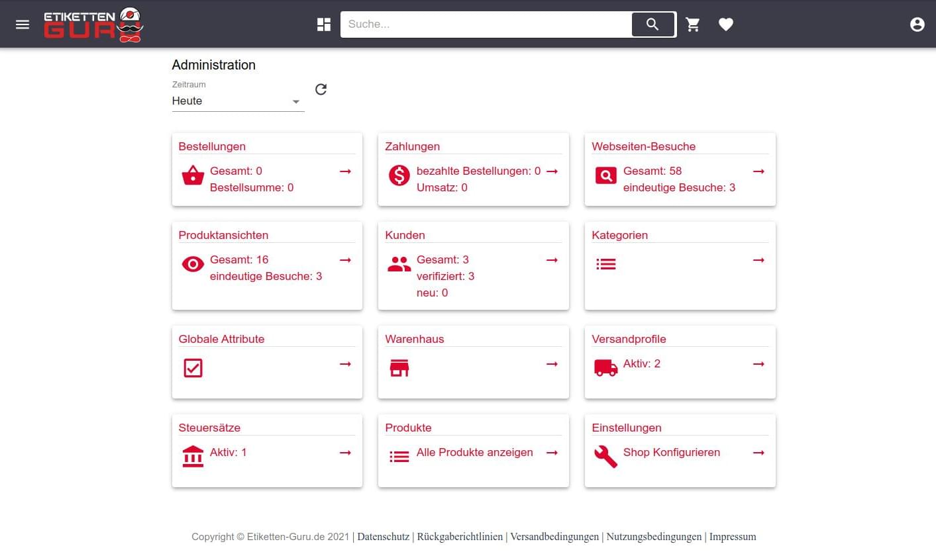Select the truck icon on Versandprofile card
This screenshot has width=936, height=560.
pos(605,367)
